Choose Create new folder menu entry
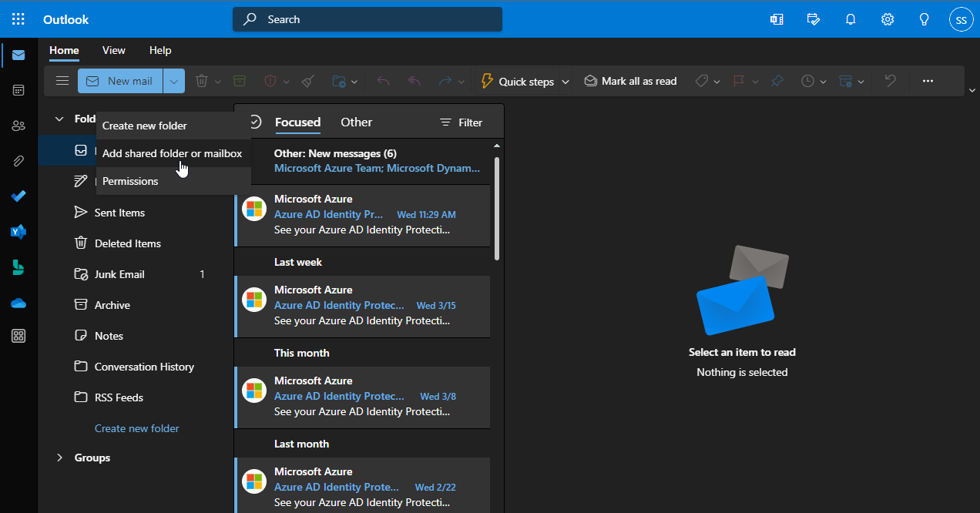This screenshot has width=980, height=513. click(x=173, y=126)
